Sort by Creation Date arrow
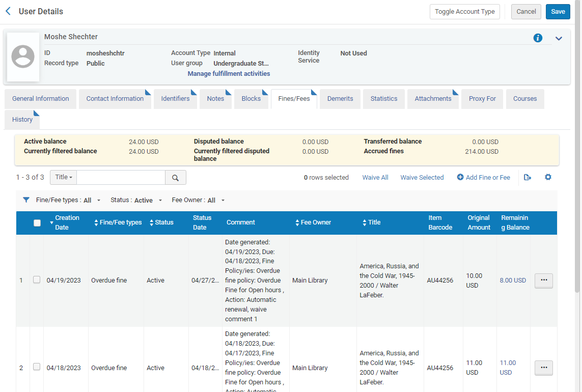This screenshot has height=392, width=582. click(51, 222)
